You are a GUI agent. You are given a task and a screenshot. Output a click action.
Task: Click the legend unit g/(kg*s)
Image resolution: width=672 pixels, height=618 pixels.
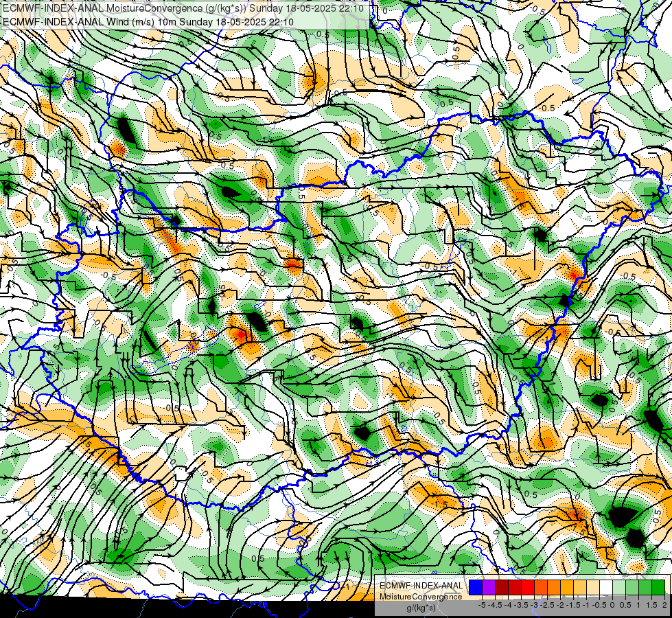coord(421,608)
